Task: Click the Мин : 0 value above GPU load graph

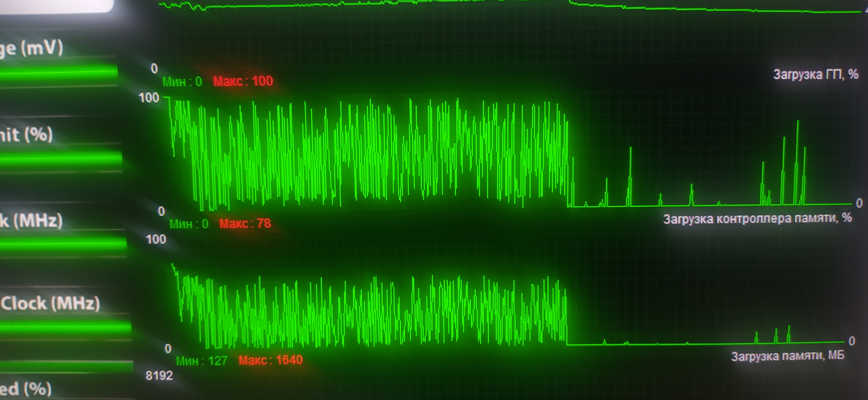Action: coord(182,82)
